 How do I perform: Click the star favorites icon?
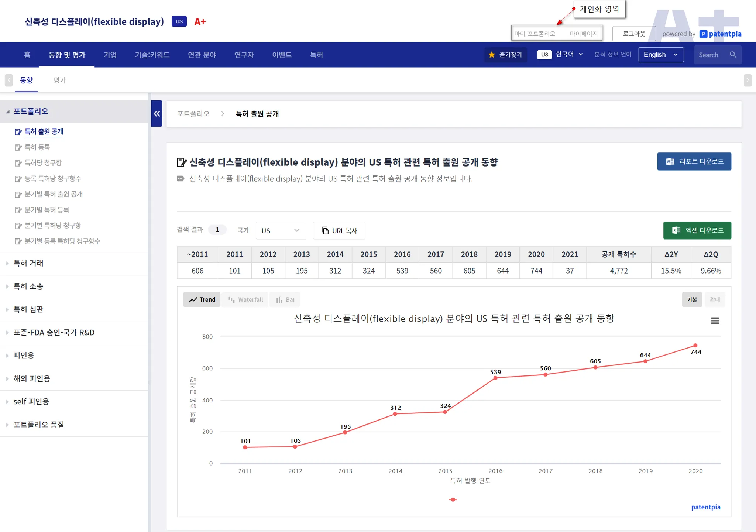tap(492, 55)
